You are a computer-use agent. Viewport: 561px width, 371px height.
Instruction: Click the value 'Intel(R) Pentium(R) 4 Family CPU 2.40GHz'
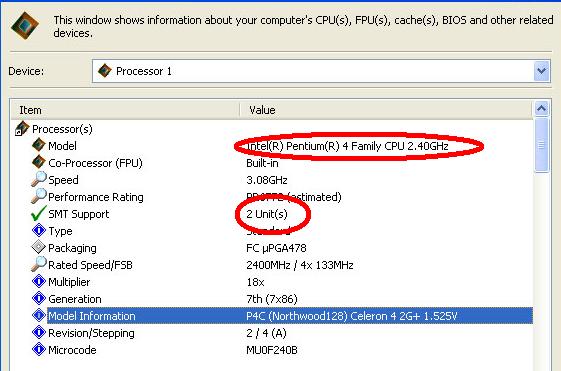point(347,146)
